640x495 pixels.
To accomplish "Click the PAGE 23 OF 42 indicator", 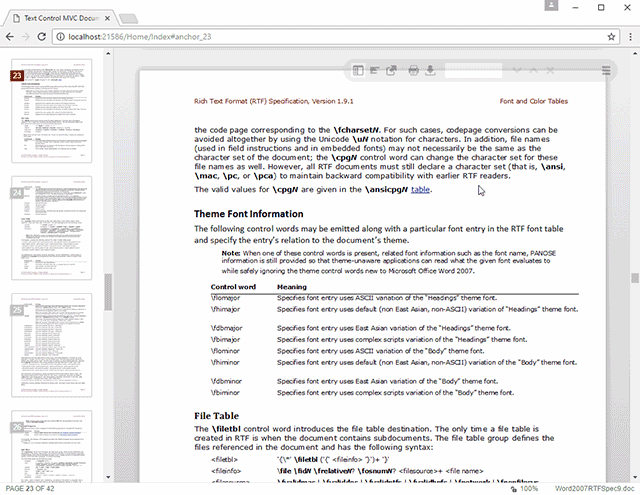I will [x=30, y=488].
